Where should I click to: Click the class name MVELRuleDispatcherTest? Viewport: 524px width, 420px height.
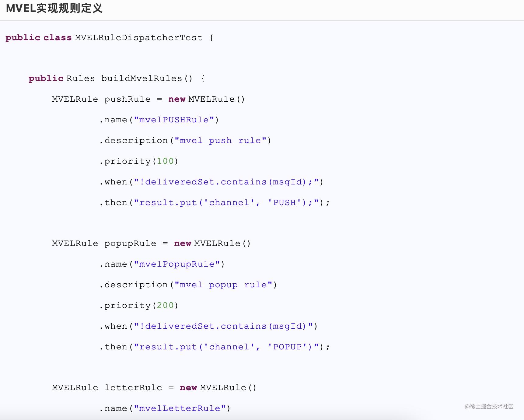coord(138,38)
